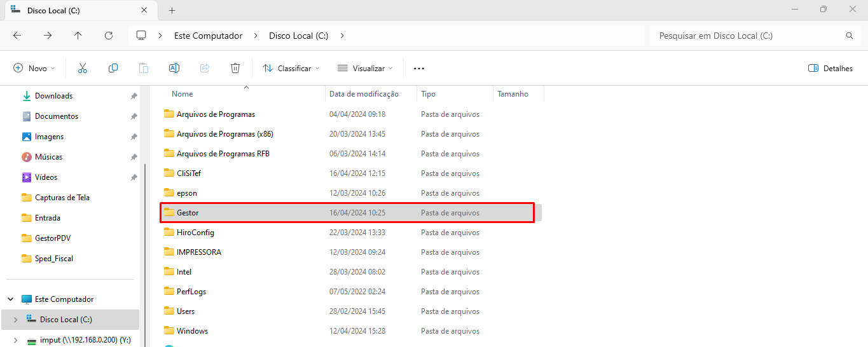868x347 pixels.
Task: Open the Visualizar view dropdown
Action: (x=365, y=68)
